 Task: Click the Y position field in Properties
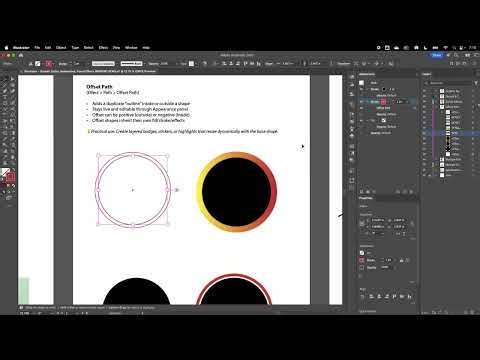pyautogui.click(x=378, y=227)
